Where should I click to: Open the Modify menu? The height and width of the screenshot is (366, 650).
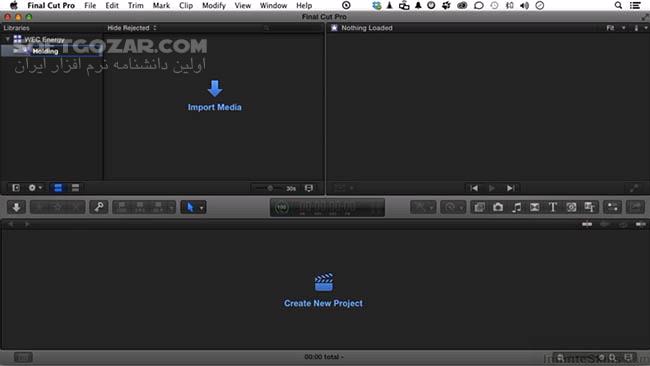pos(213,5)
